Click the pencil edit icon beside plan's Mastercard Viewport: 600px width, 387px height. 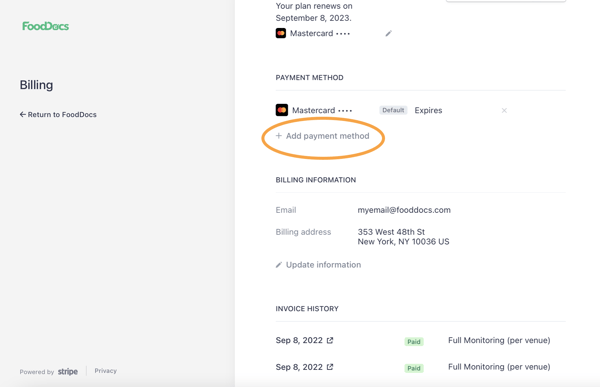point(388,34)
